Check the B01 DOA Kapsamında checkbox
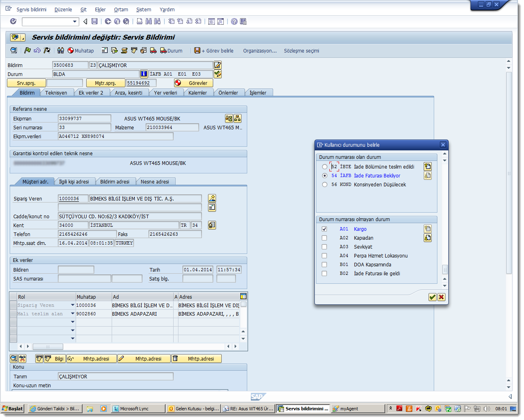524x420 pixels. [324, 264]
